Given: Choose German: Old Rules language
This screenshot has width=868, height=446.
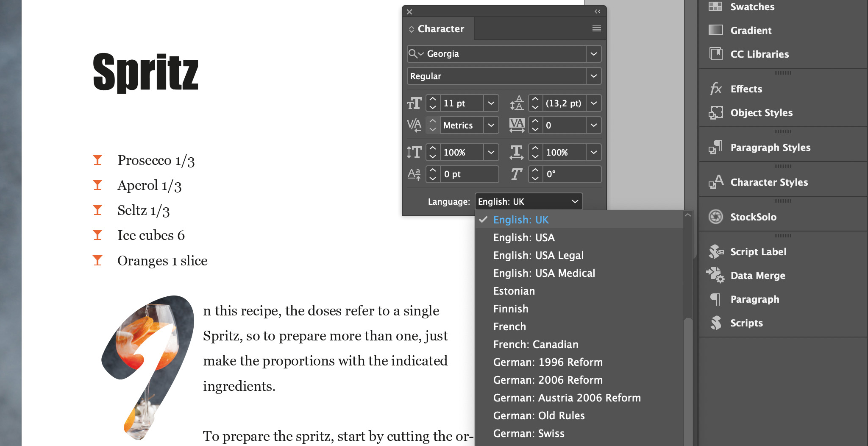Looking at the screenshot, I should point(579,415).
